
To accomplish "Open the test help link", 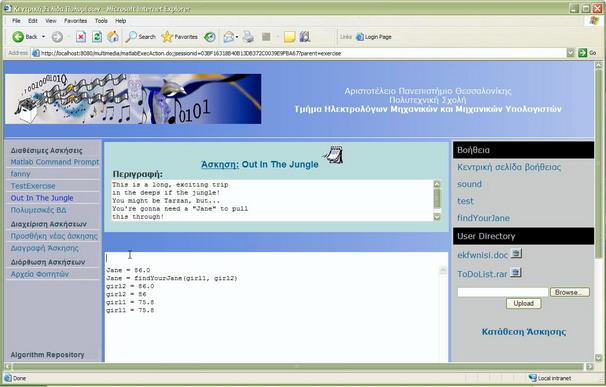I will [465, 201].
